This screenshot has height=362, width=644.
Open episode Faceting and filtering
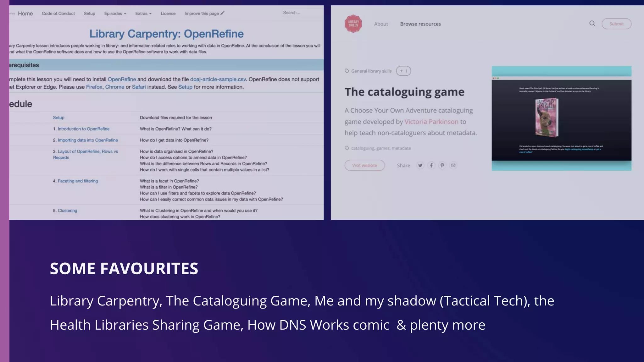[78, 181]
